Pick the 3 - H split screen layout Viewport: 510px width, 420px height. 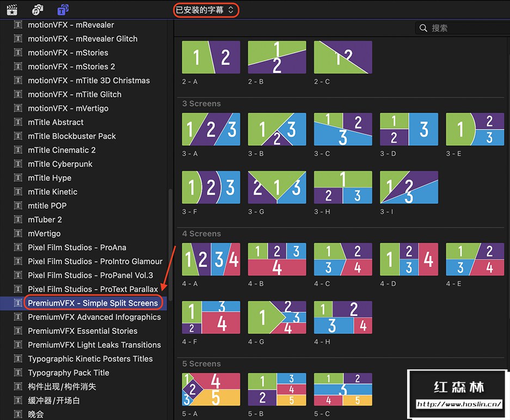343,187
